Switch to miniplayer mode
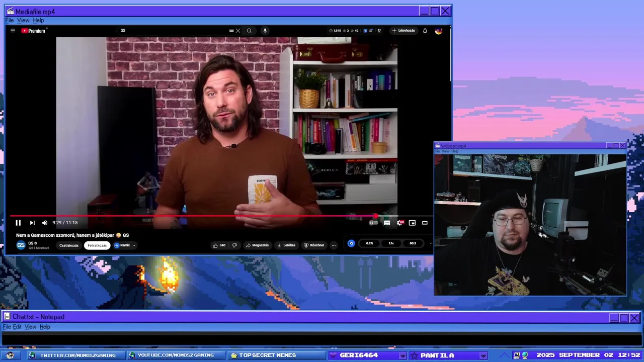This screenshot has width=644, height=362. point(412,223)
